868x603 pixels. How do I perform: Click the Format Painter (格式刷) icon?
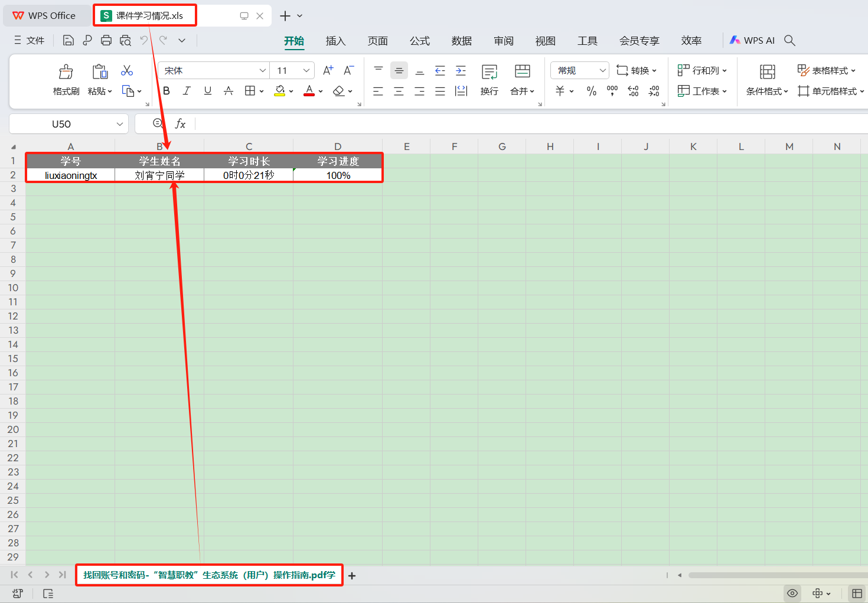pyautogui.click(x=66, y=72)
